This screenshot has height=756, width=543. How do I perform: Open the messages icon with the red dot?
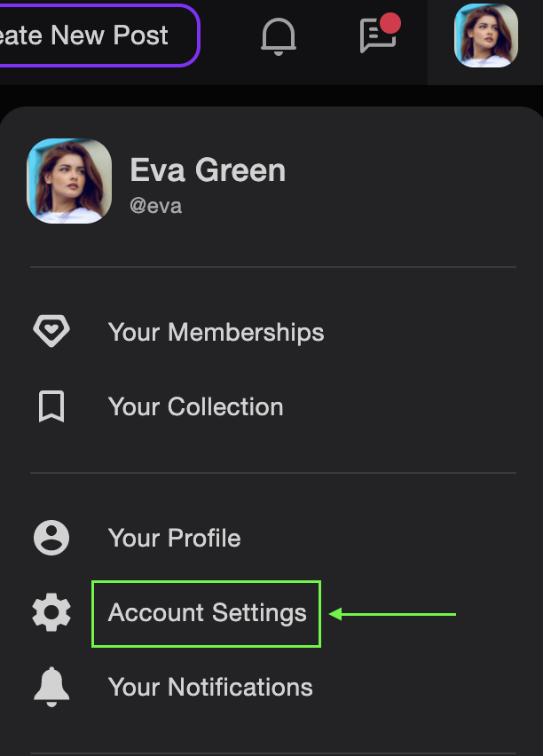pyautogui.click(x=379, y=35)
